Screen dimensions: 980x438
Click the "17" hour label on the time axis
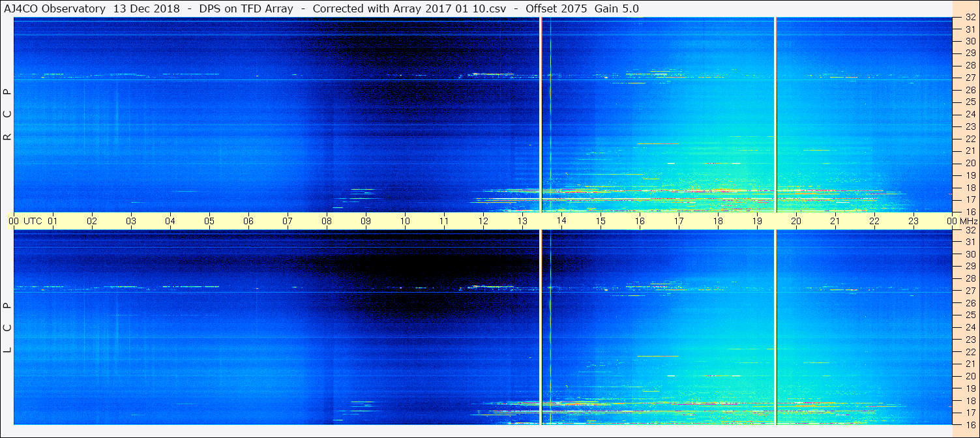pyautogui.click(x=679, y=221)
